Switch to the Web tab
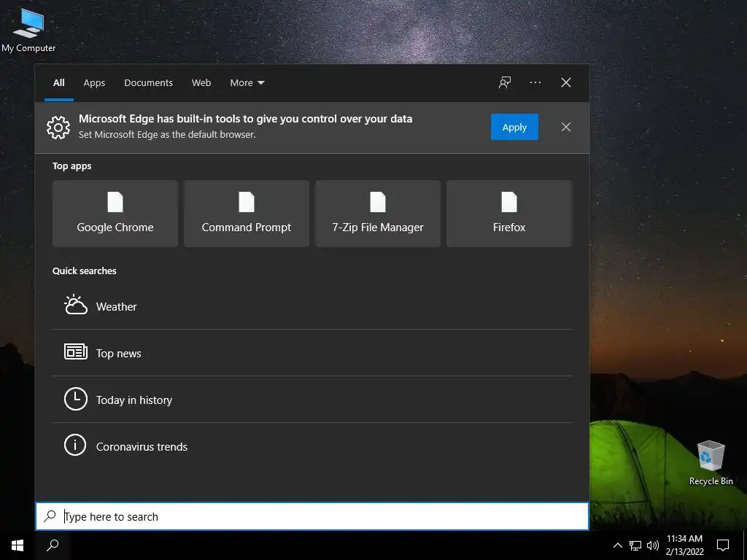 click(201, 83)
